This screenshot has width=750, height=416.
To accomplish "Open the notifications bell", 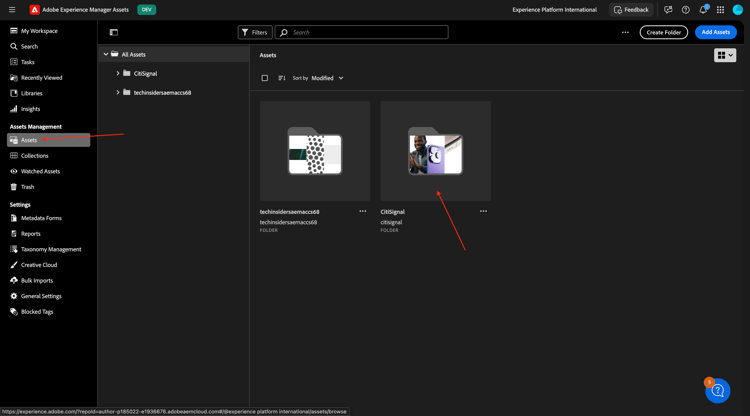I will (703, 10).
